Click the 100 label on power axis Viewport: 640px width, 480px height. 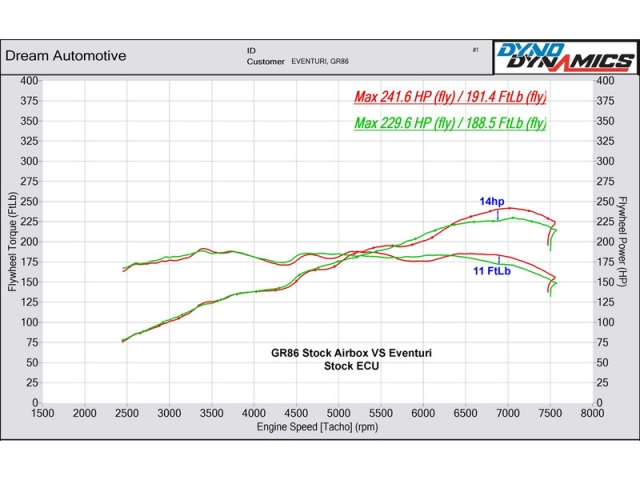605,322
